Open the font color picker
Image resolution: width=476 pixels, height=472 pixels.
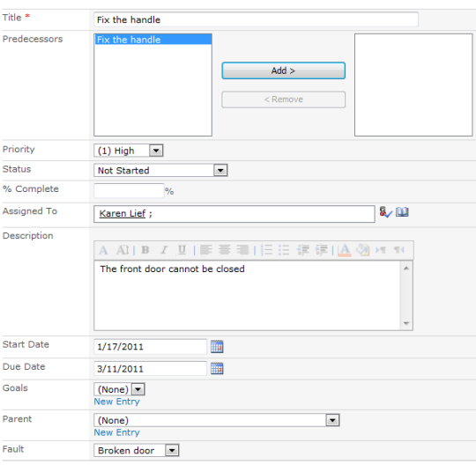click(345, 250)
